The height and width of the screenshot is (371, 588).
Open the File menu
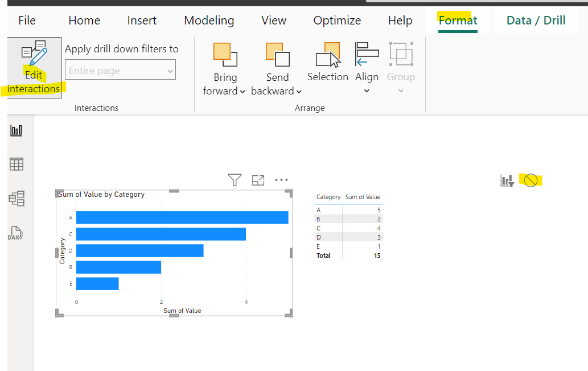(x=27, y=20)
